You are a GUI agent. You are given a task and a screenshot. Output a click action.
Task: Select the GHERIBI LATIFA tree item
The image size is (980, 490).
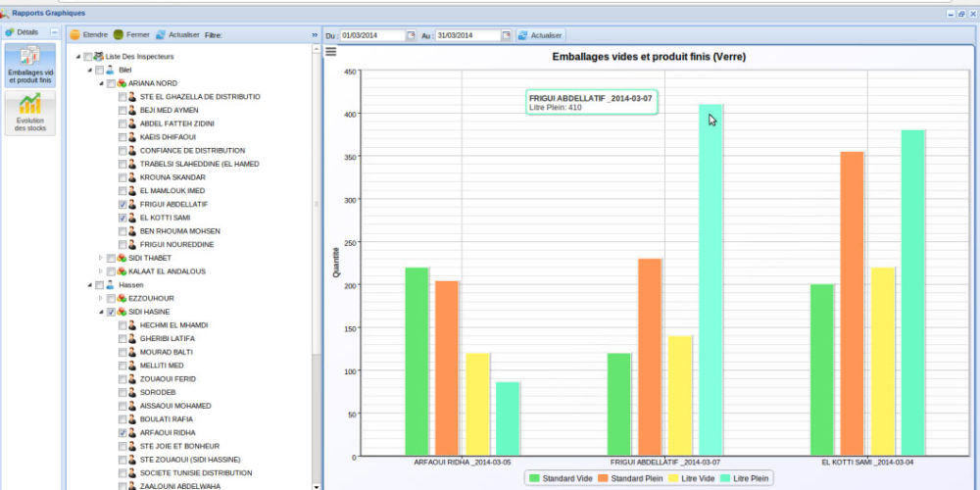click(167, 338)
